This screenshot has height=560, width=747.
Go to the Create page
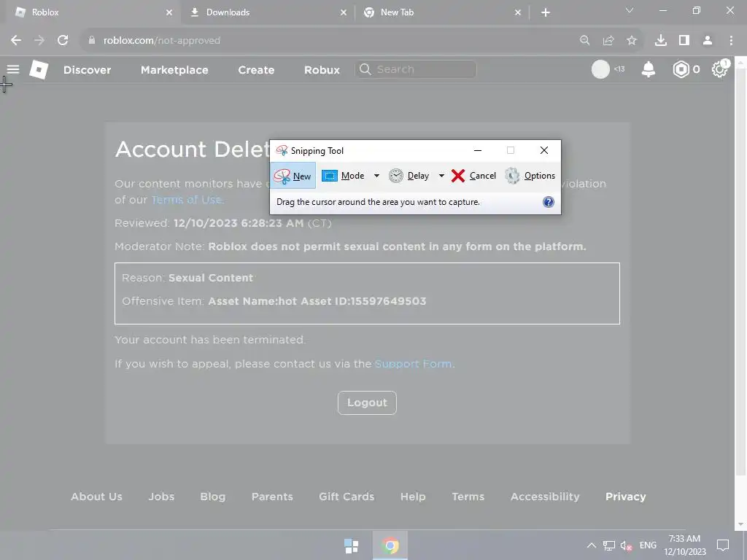[x=256, y=70]
